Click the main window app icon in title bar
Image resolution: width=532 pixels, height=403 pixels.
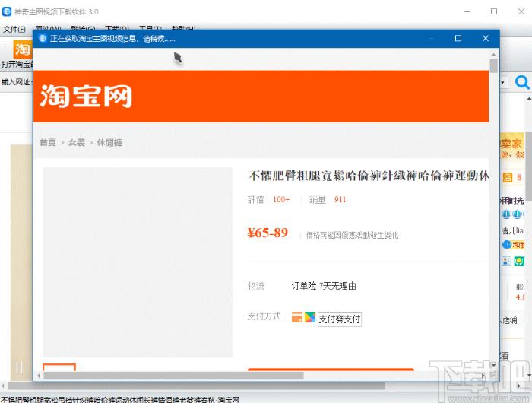7,11
